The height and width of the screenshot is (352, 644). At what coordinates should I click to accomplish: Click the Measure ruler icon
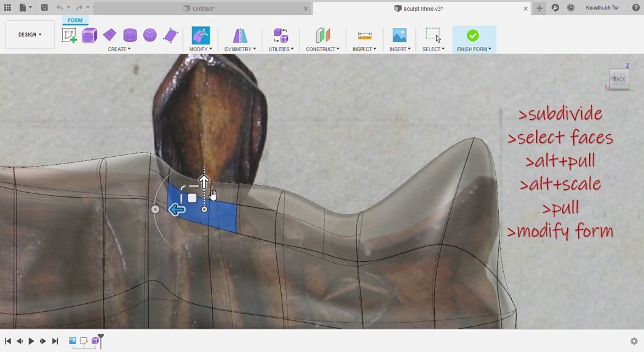coord(364,36)
